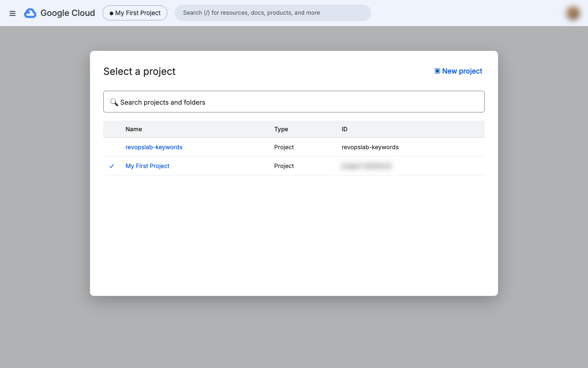
Task: Click the Type cell for My First Project
Action: (284, 166)
